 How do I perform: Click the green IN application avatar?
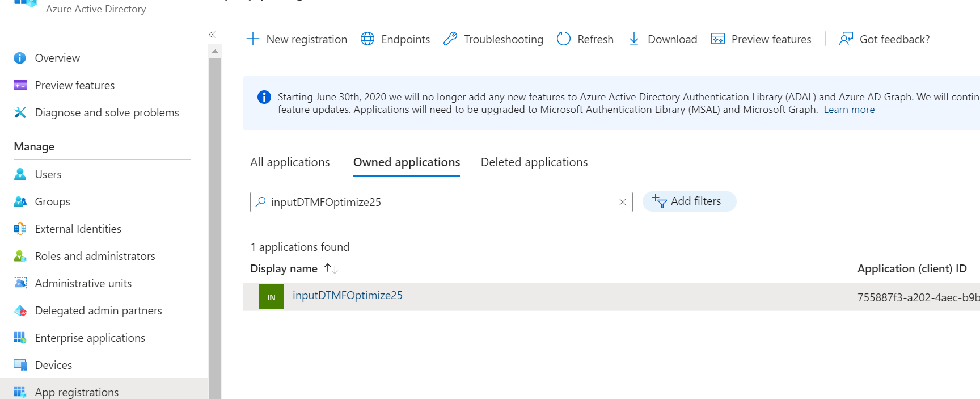(x=271, y=297)
